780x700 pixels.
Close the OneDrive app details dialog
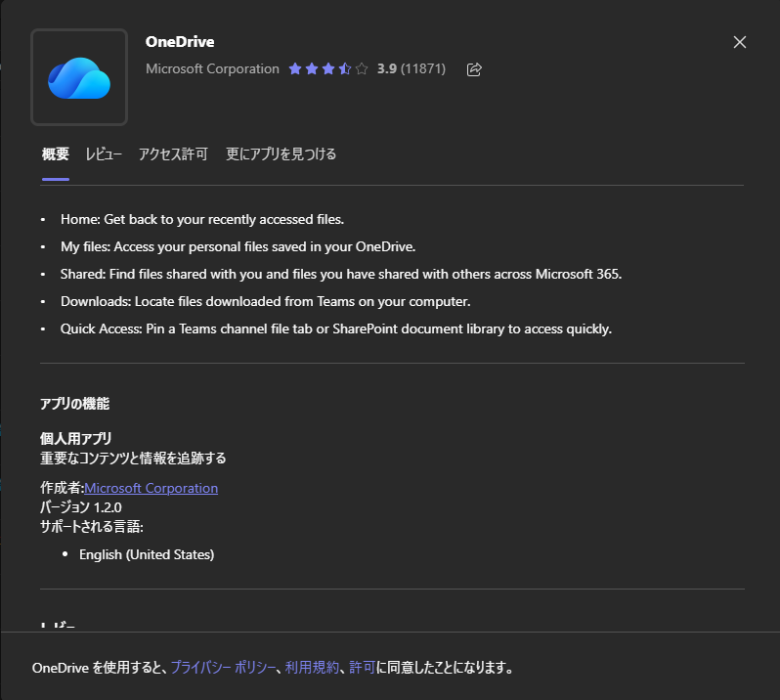(x=739, y=42)
